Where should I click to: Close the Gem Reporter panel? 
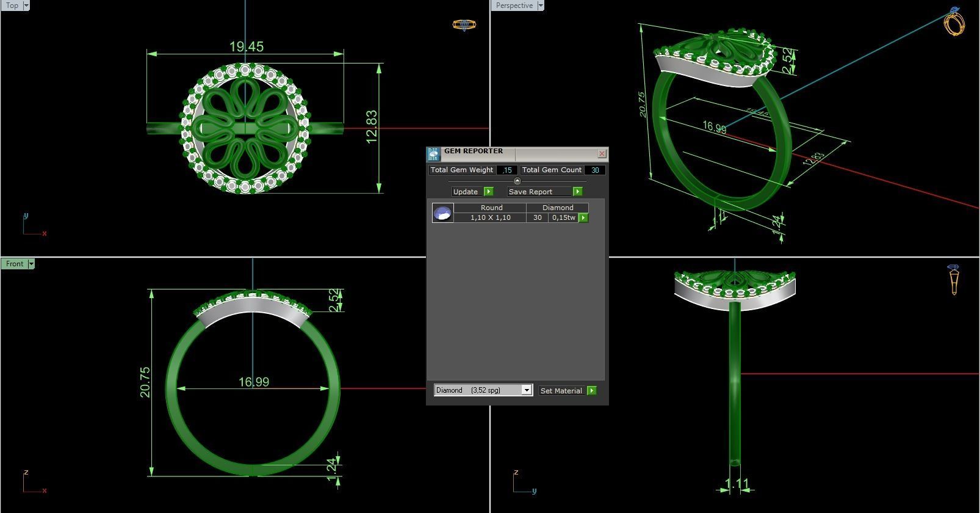(x=602, y=154)
